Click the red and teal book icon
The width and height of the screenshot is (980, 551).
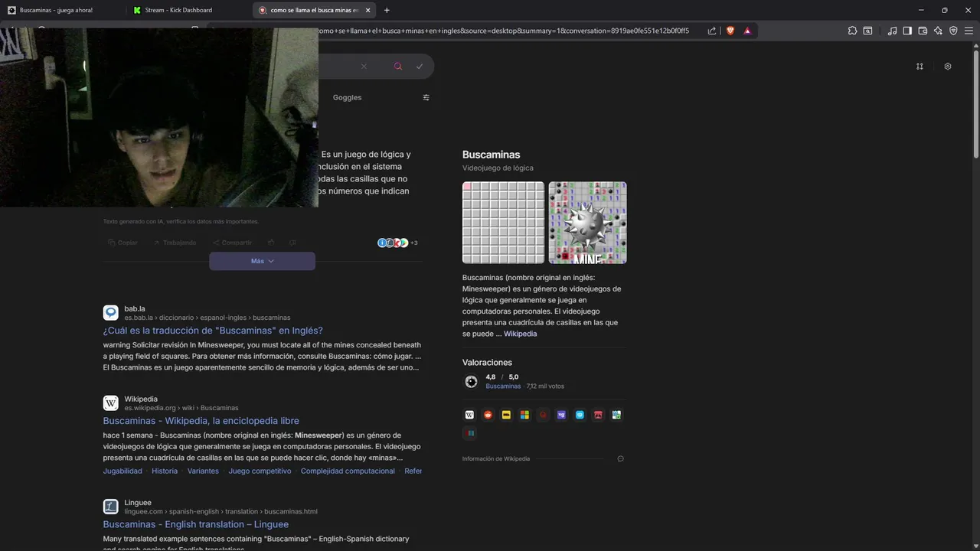click(x=470, y=433)
